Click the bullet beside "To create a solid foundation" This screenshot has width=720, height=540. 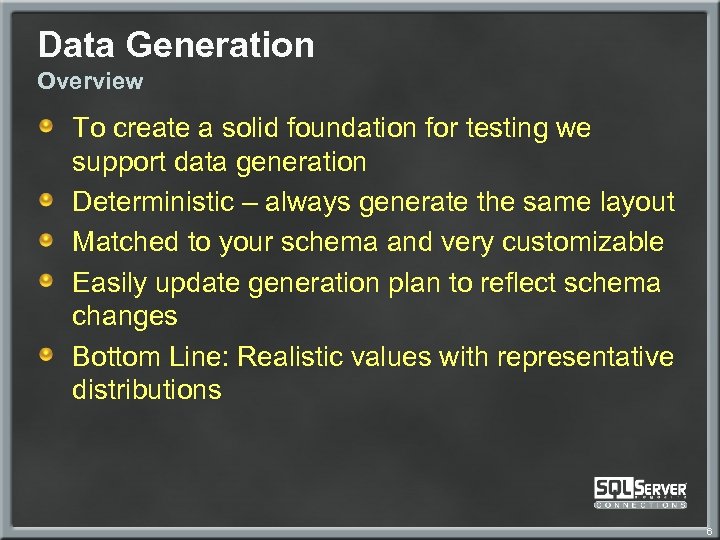[46, 125]
